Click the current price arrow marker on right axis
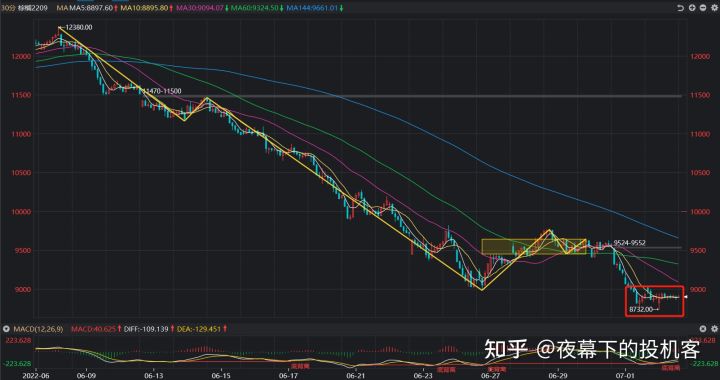Screen dimensions: 720x380 pos(685,297)
